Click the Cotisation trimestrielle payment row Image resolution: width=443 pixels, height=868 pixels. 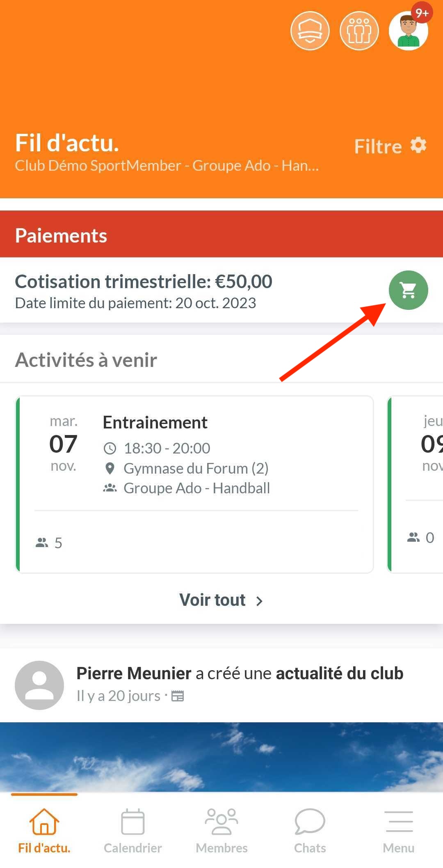[x=221, y=290]
